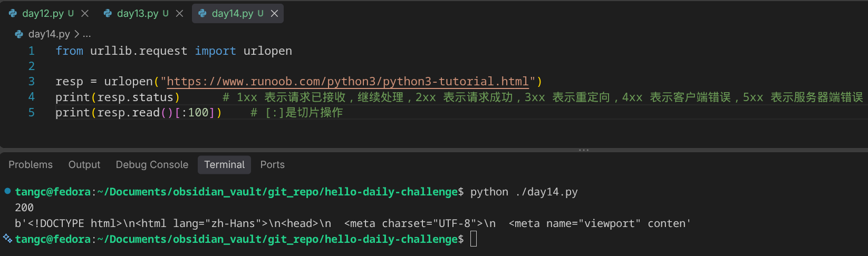868x256 pixels.
Task: Click the Python file icon on day13.py tab
Action: 108,14
